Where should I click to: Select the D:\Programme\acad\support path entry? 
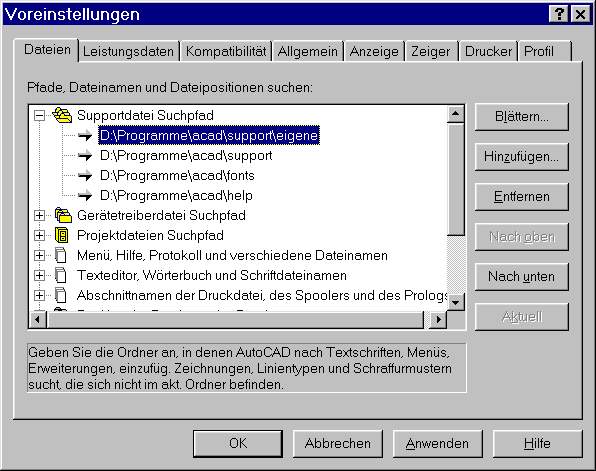click(x=186, y=155)
